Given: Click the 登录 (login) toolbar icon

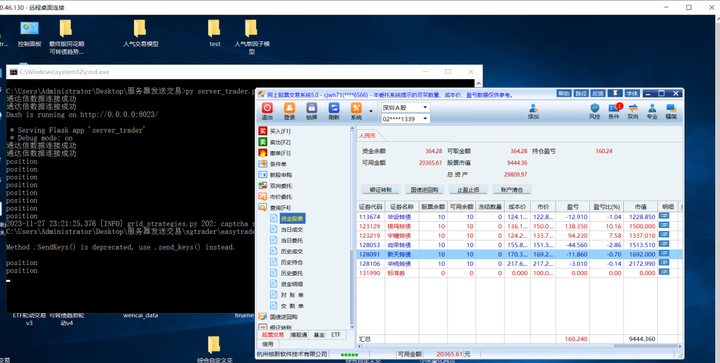Looking at the screenshot, I should [289, 111].
